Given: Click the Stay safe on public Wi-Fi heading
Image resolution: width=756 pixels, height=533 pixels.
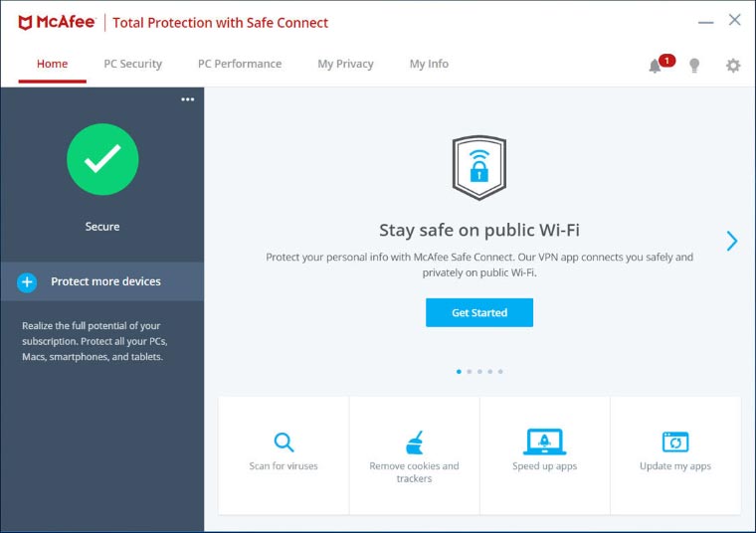Looking at the screenshot, I should tap(479, 231).
